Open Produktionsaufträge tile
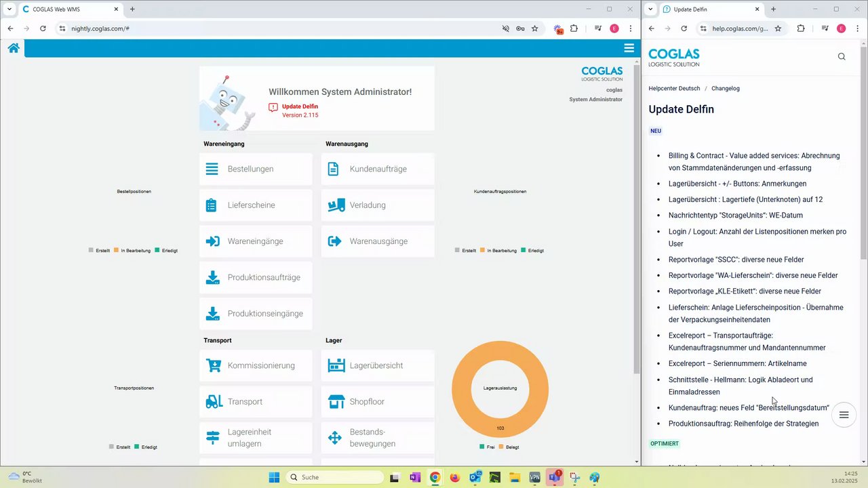This screenshot has width=868, height=488. click(x=256, y=277)
